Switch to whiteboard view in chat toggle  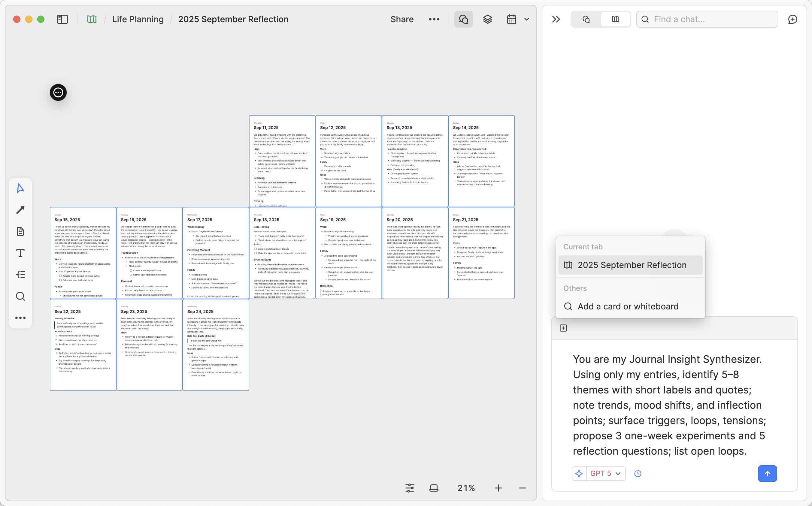615,20
